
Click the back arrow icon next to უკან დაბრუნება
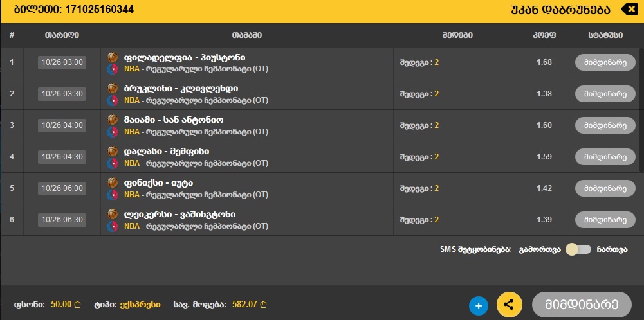pos(629,9)
